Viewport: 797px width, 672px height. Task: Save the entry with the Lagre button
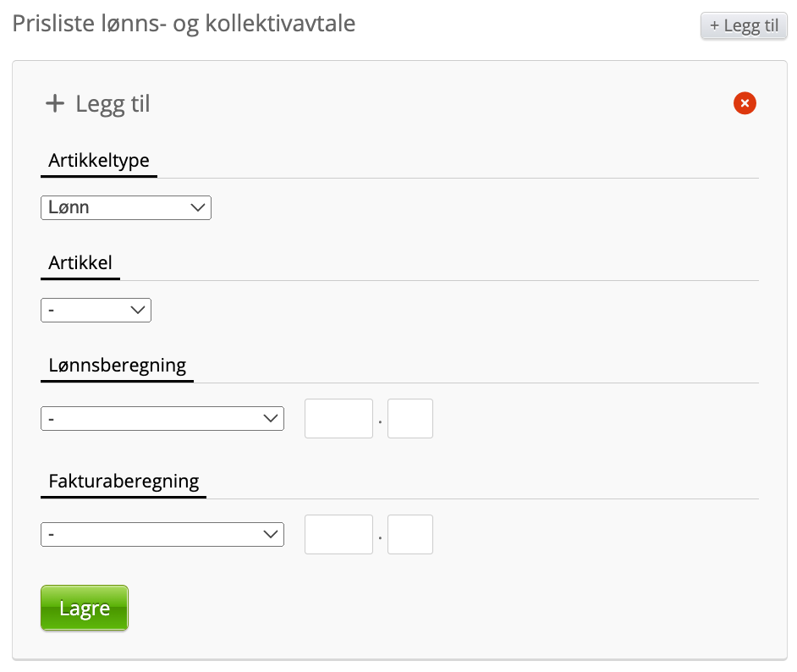click(x=85, y=608)
